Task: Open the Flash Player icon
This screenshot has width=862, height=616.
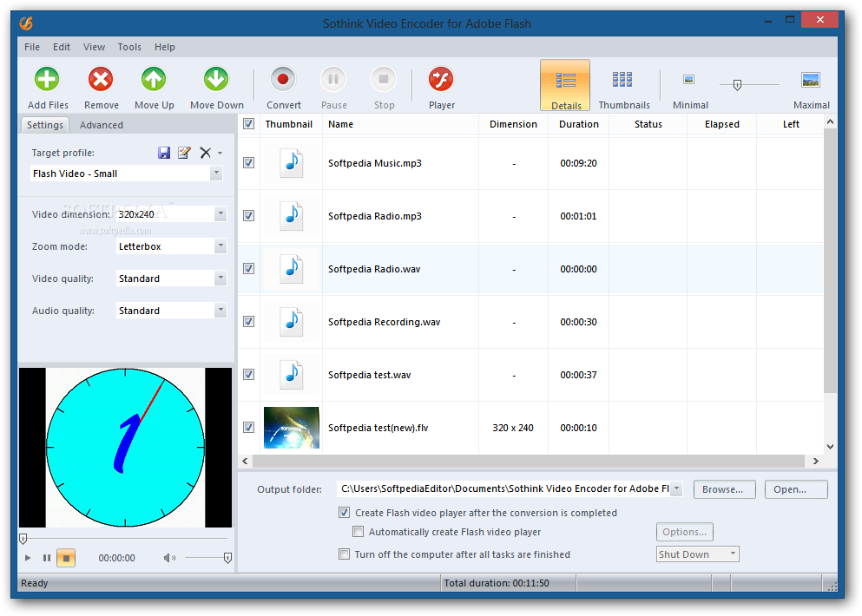Action: [441, 80]
